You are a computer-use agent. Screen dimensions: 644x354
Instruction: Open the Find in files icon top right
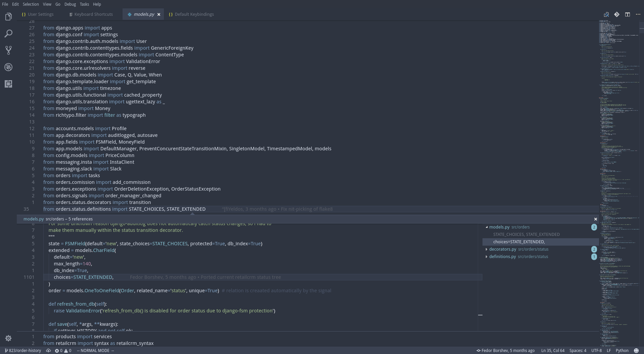(606, 14)
